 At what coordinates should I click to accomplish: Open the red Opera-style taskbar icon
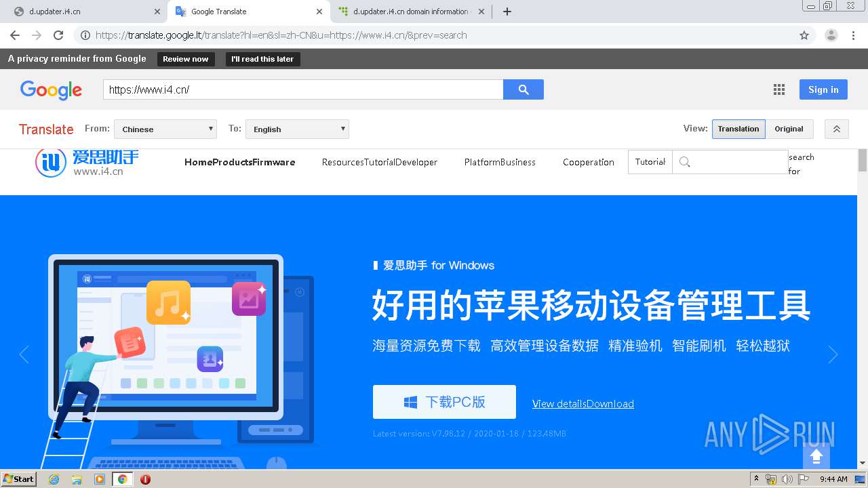click(145, 479)
